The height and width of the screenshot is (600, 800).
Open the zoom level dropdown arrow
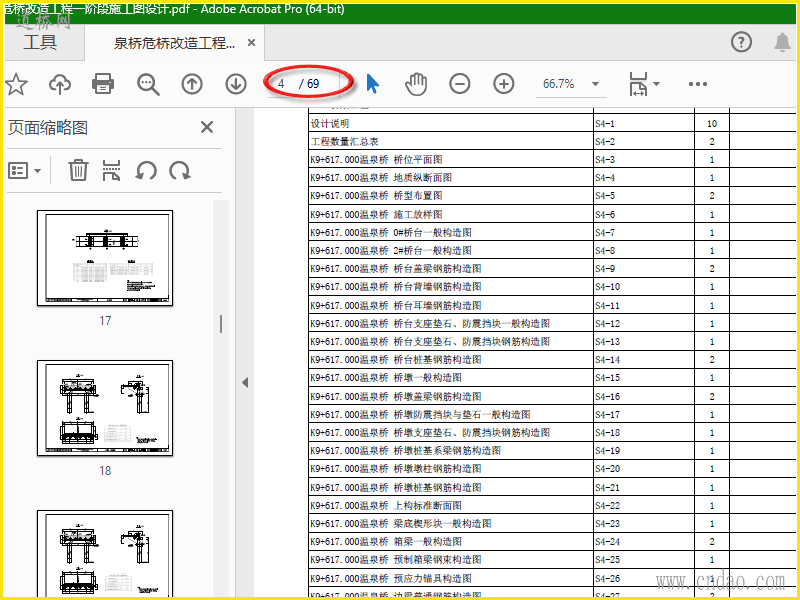[x=595, y=84]
